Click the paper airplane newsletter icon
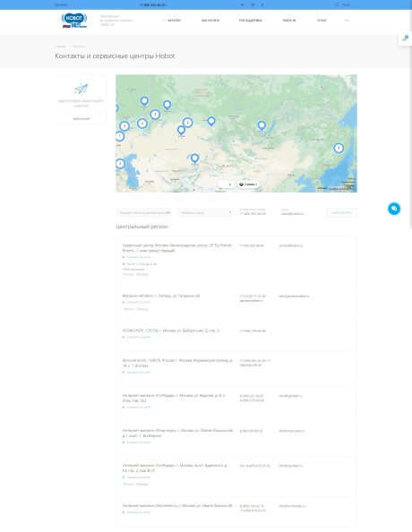The width and height of the screenshot is (412, 532). 82,90
